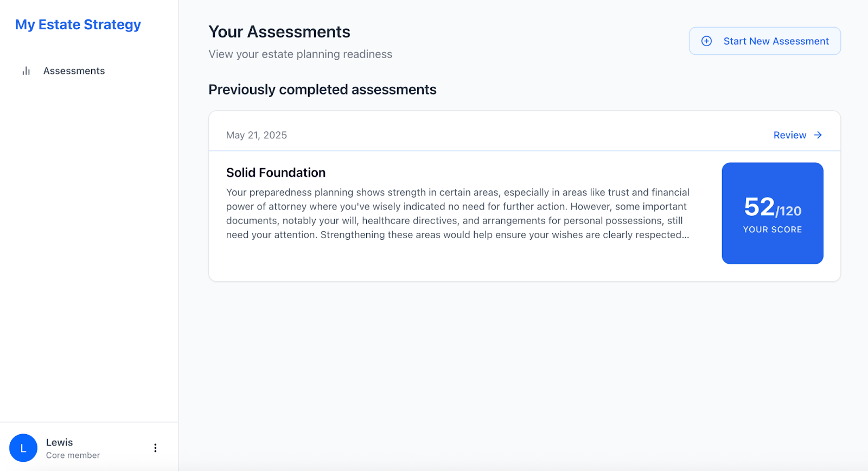Click the Previously completed assessments heading
This screenshot has width=868, height=471.
(323, 90)
